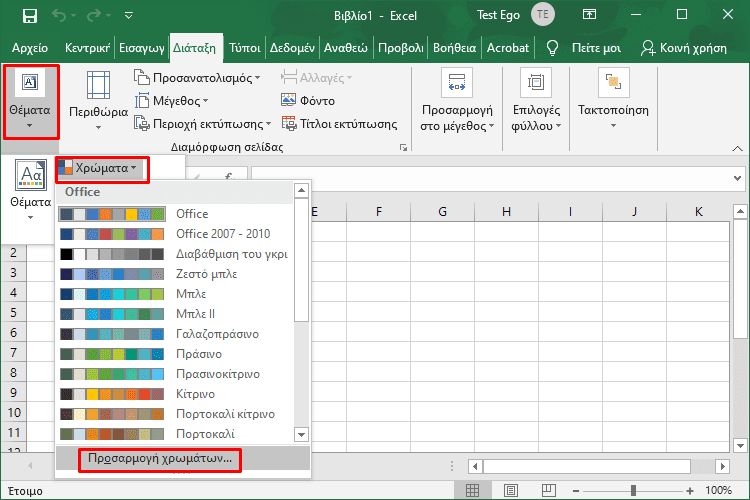Open Επιλογές φύλλου sheet options
This screenshot has height=500, width=750.
point(536,101)
